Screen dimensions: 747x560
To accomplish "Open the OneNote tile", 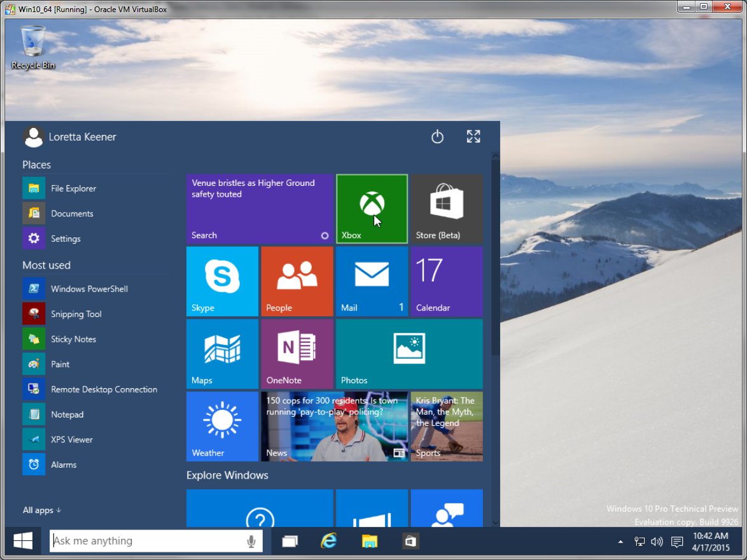I will pyautogui.click(x=297, y=354).
